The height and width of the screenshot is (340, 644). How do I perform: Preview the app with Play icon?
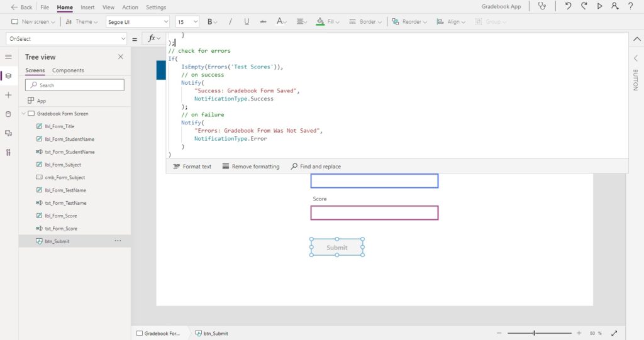coord(599,6)
